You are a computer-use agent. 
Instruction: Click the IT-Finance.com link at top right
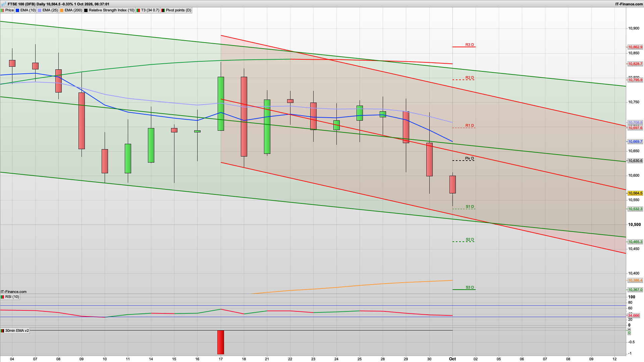tap(629, 4)
